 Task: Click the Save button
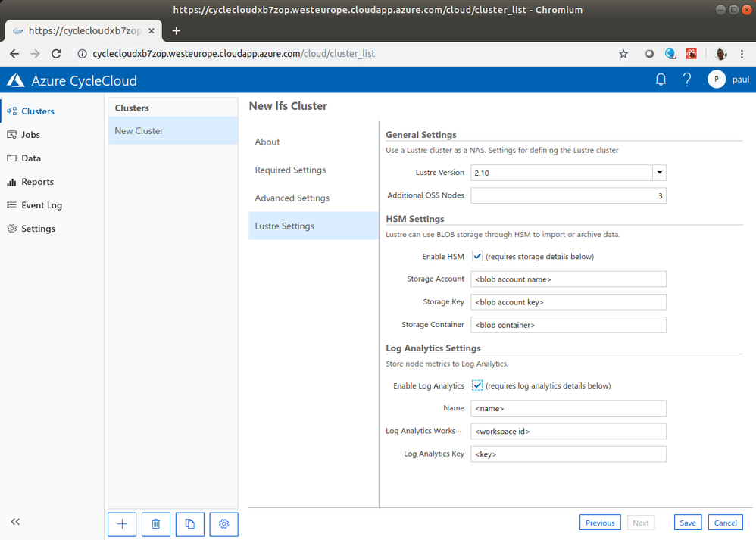point(688,523)
